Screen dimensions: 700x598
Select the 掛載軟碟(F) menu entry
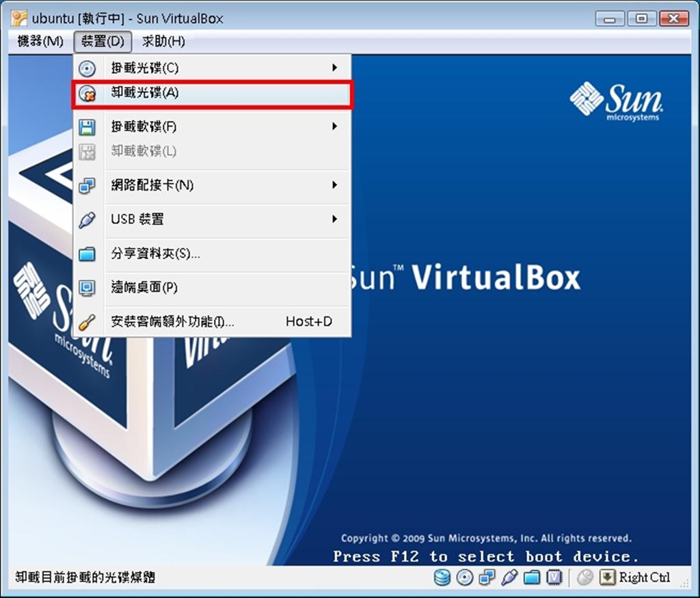pos(213,126)
